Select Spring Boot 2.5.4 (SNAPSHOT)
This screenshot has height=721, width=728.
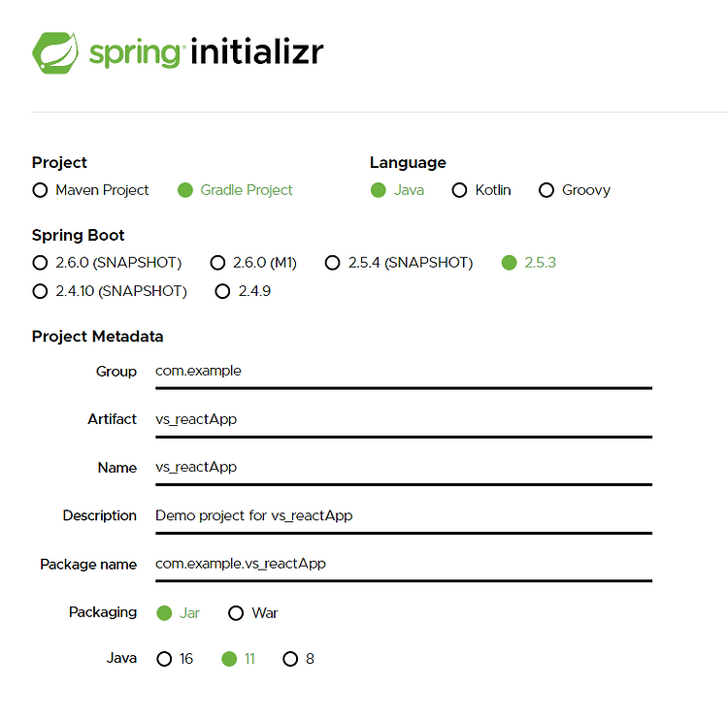click(399, 263)
